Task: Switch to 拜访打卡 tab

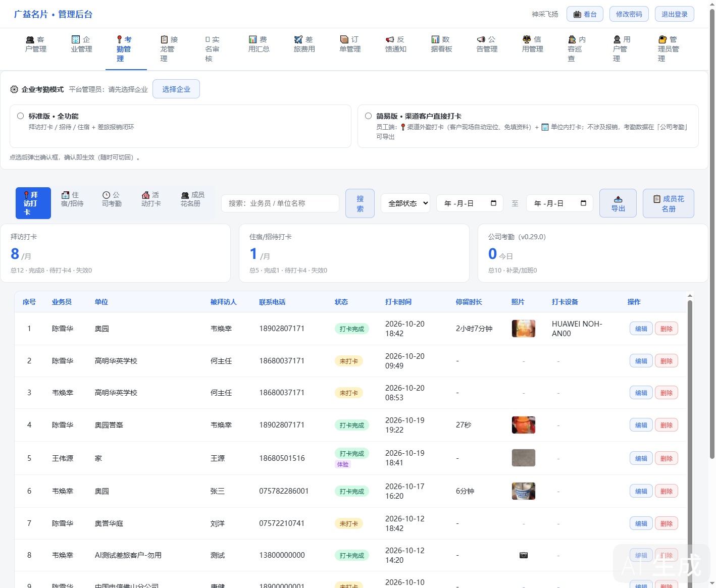Action: (33, 203)
